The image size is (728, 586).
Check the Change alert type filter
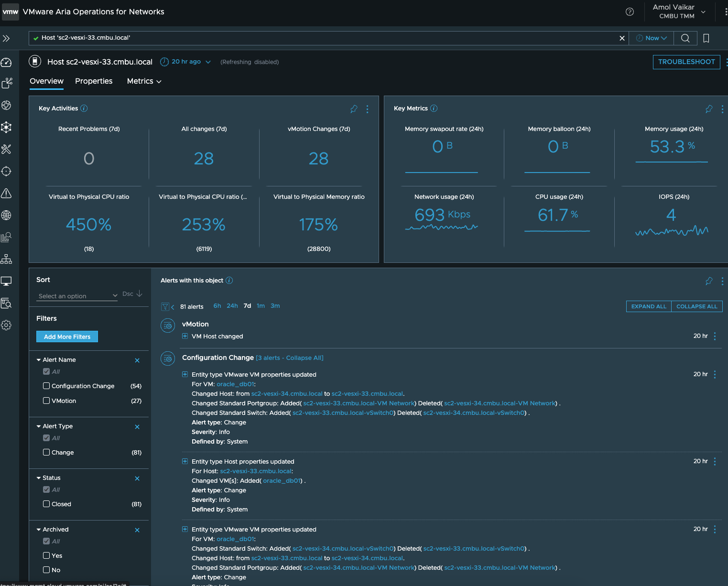pyautogui.click(x=46, y=452)
